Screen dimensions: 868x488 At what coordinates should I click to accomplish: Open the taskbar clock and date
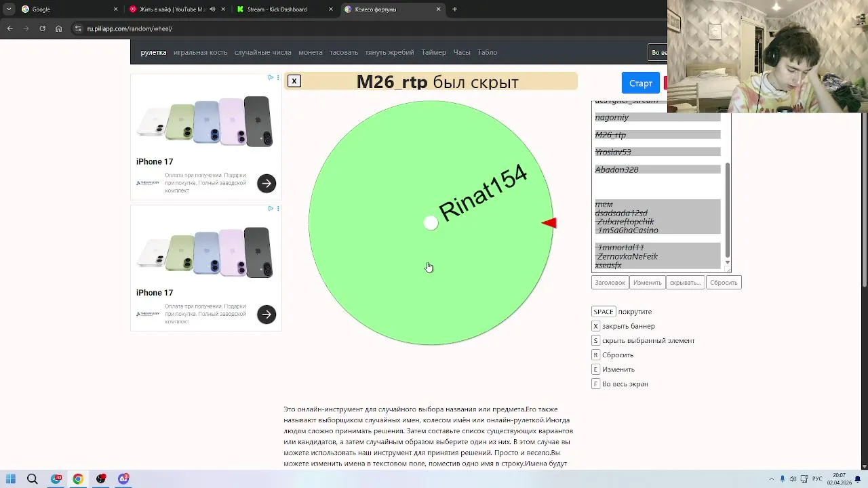pos(839,479)
